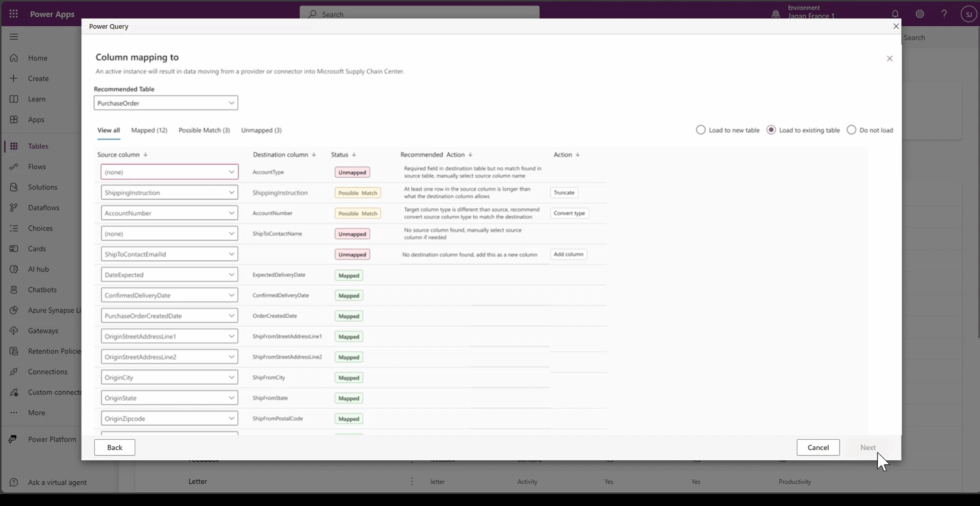Click Add column for ShipToContactEmailId
Screen dimensions: 980x506
568,254
